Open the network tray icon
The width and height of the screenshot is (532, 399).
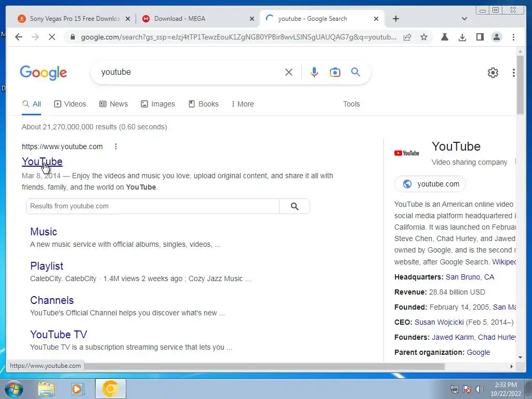click(x=454, y=389)
